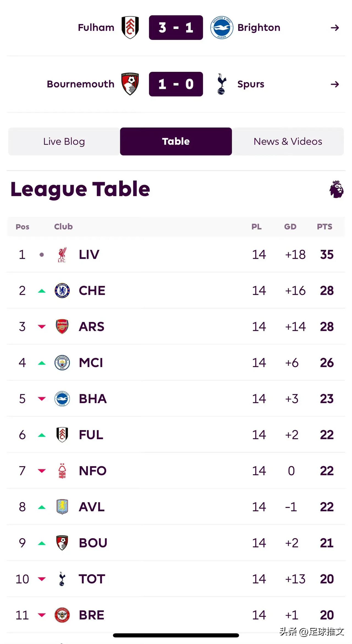Select the Table tab
The width and height of the screenshot is (352, 644).
click(176, 142)
